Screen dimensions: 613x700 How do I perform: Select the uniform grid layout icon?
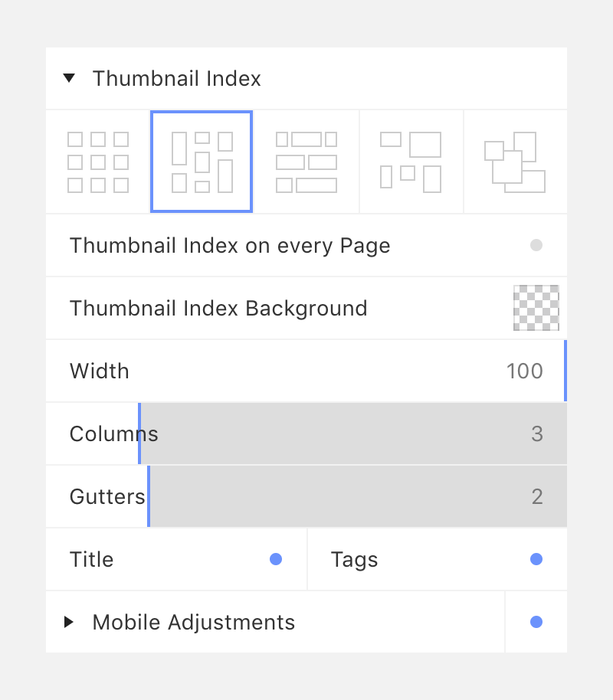[x=98, y=162]
